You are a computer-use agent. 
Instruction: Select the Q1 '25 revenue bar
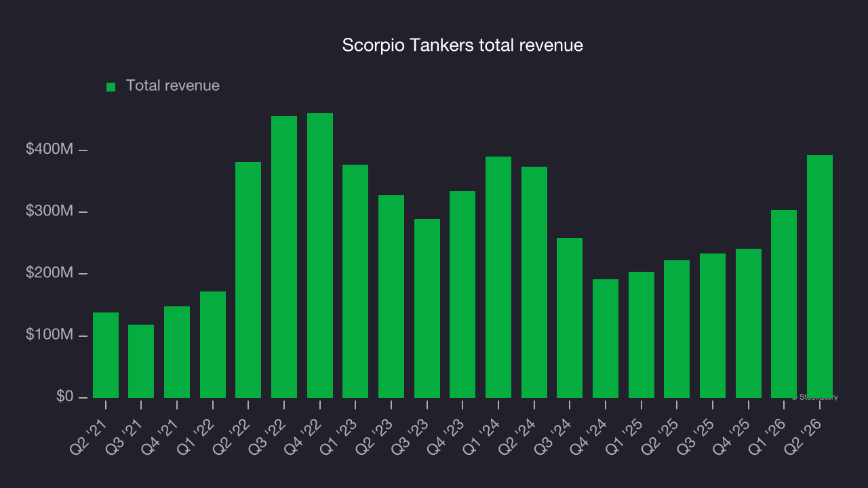642,335
